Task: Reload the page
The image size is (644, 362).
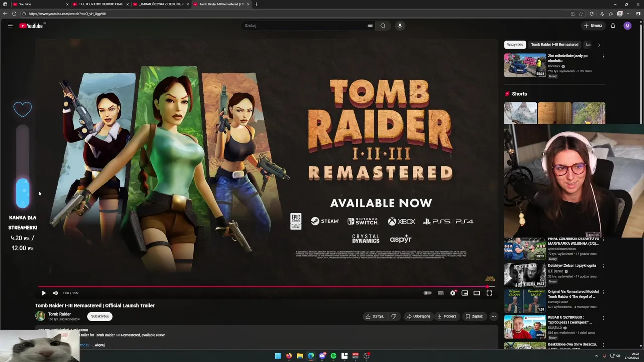Action: point(14,14)
